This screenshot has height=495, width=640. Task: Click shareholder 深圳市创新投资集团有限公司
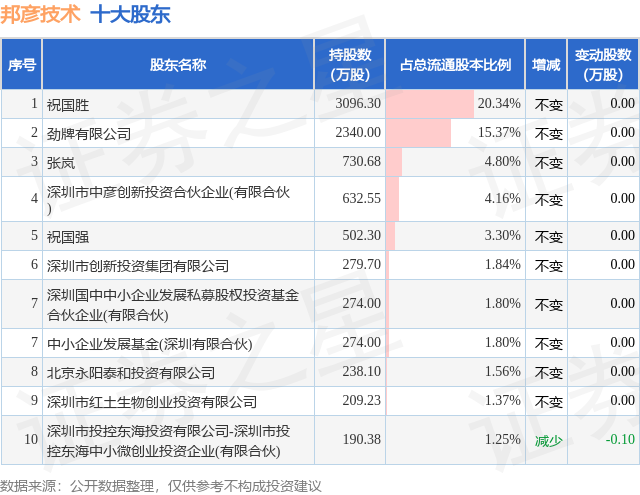pos(138,266)
